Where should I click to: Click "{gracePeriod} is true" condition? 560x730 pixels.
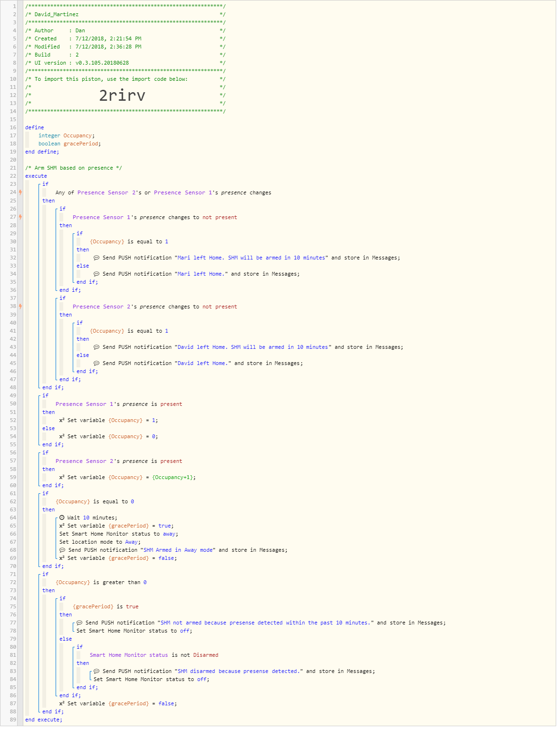(106, 606)
